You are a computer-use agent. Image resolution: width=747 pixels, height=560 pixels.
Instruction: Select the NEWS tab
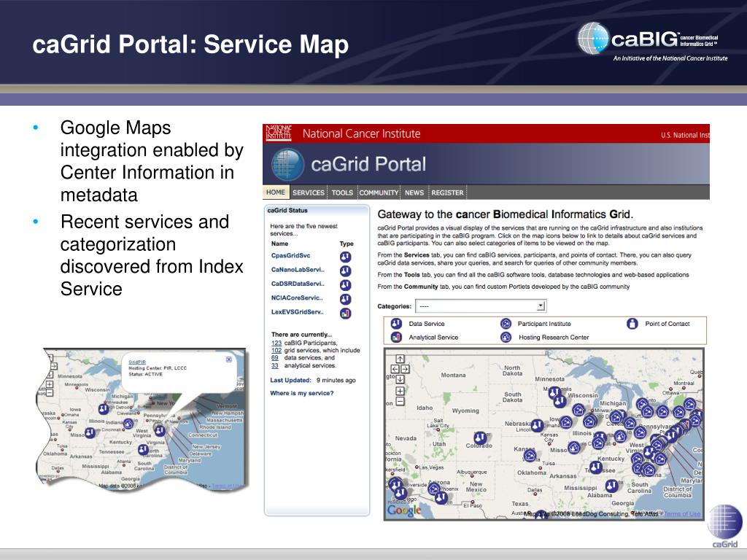pos(414,192)
